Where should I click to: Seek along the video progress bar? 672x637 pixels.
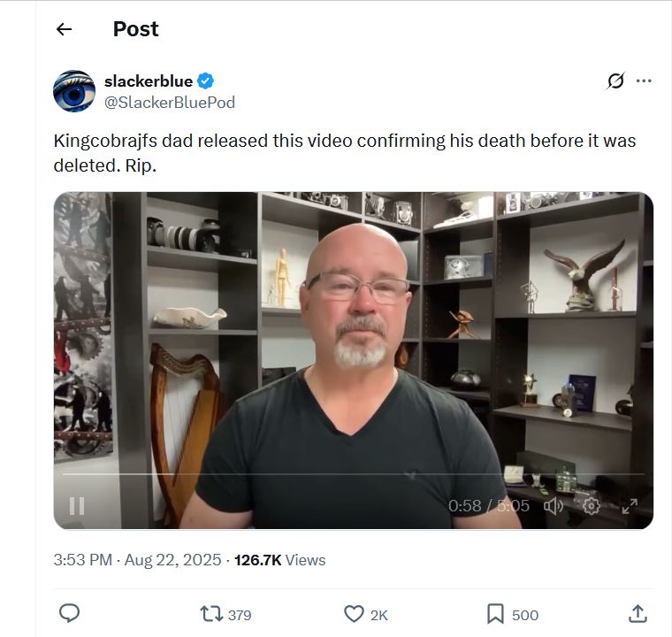tap(353, 474)
